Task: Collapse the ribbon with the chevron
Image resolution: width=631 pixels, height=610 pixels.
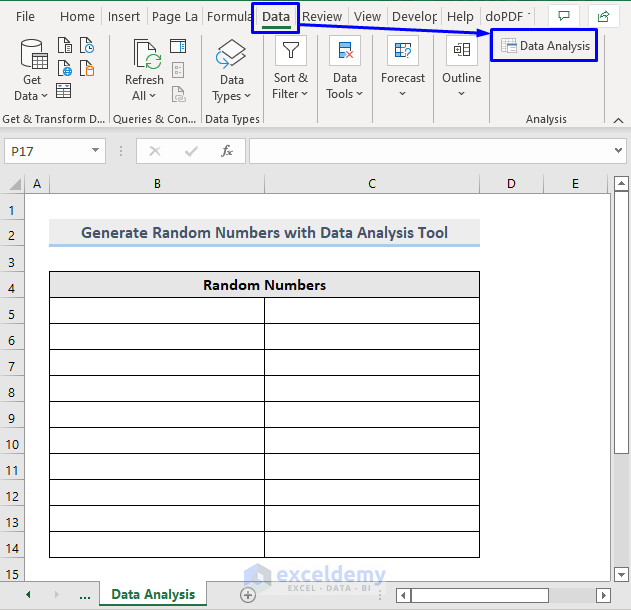Action: tap(619, 120)
